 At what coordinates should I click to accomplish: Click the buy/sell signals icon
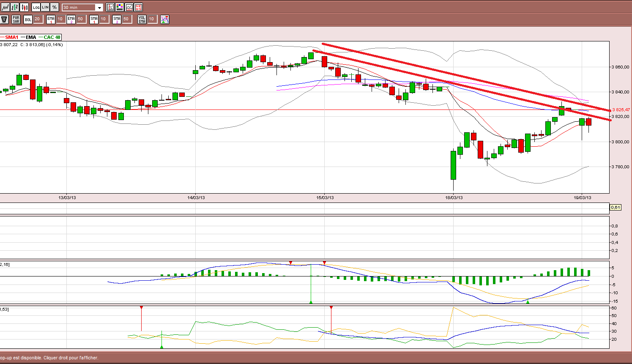(x=165, y=19)
